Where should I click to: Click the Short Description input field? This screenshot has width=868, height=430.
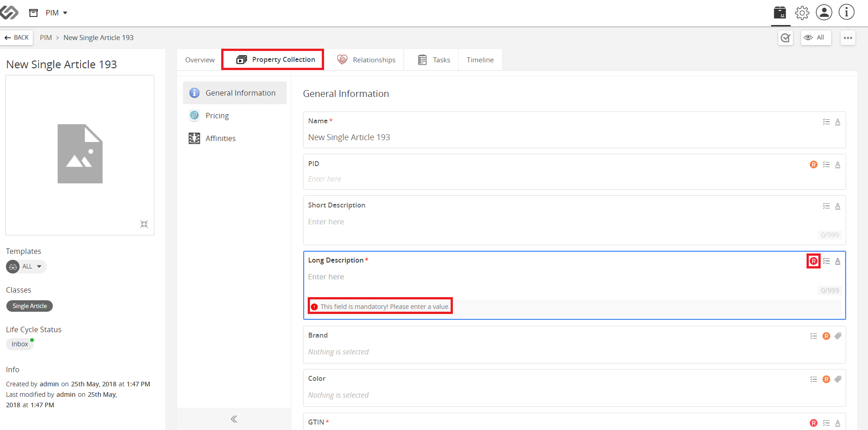click(x=574, y=222)
